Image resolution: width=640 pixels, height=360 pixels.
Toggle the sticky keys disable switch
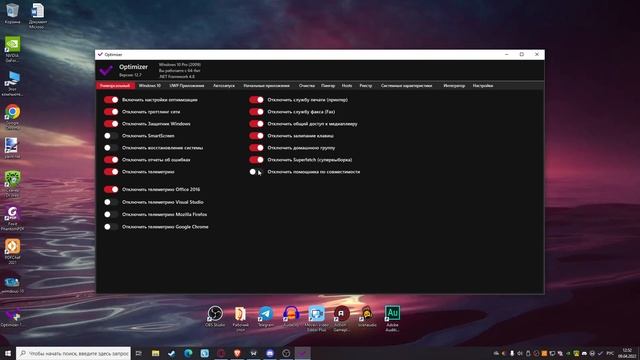coord(256,136)
